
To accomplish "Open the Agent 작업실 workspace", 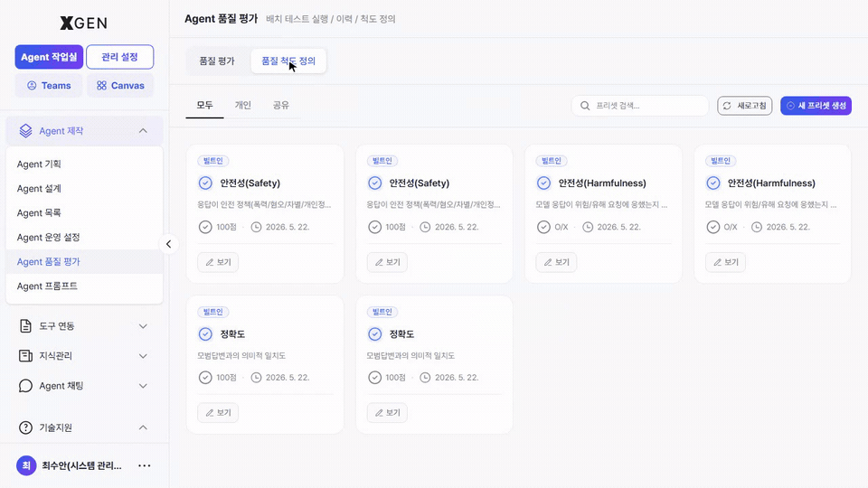I will [x=49, y=57].
